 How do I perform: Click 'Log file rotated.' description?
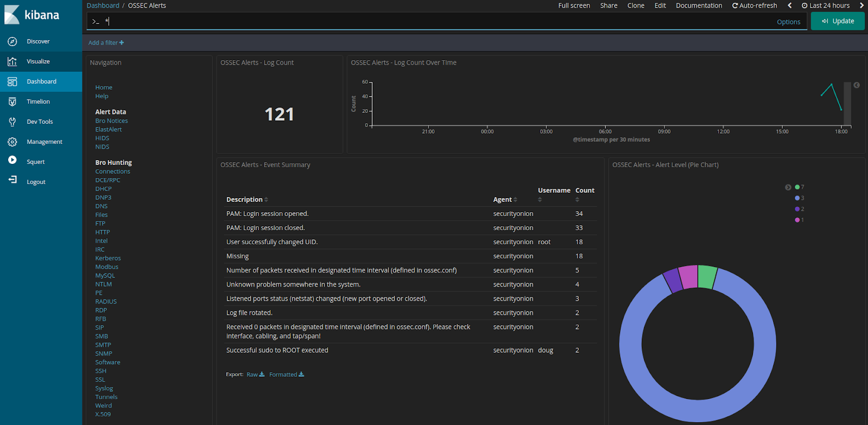(x=250, y=313)
